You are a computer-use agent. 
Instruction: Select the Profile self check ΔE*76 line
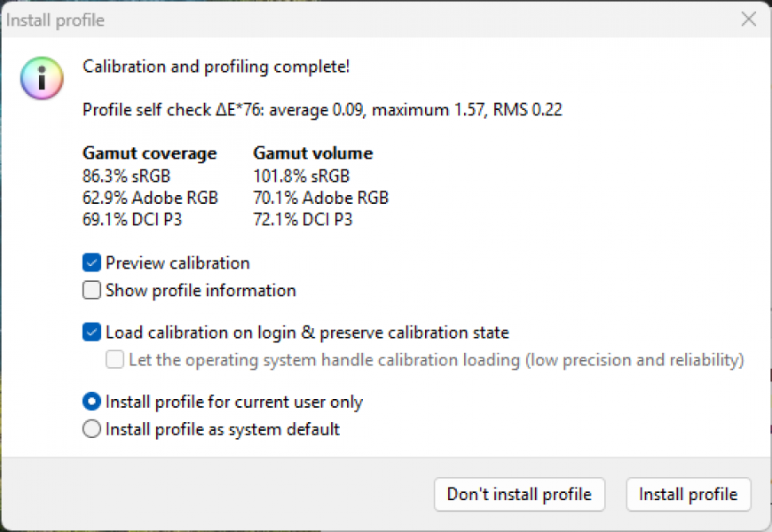click(322, 110)
